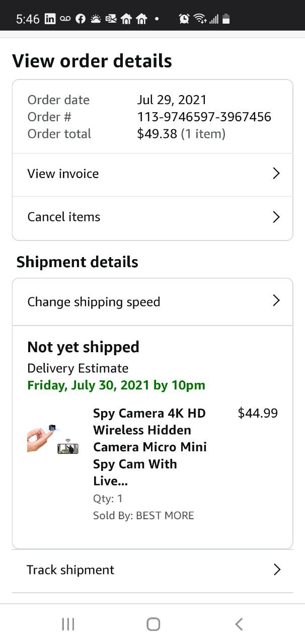Tap the chevron beside Cancel items
Image resolution: width=305 pixels, height=644 pixels.
(276, 217)
